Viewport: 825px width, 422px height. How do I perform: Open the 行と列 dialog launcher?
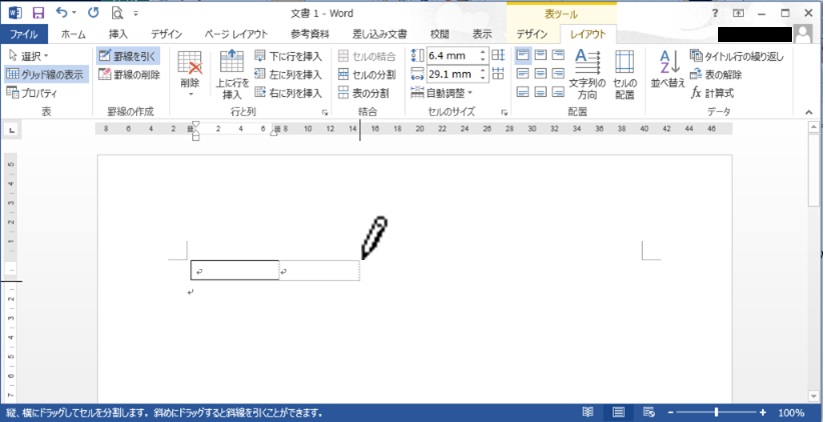click(325, 112)
